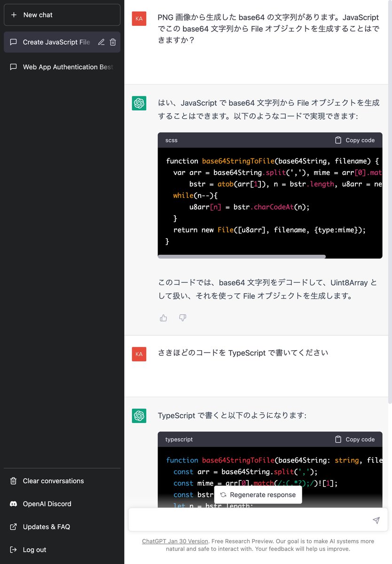This screenshot has height=564, width=392.
Task: Click code line 'return new File([u8arr], filename, {type:mime});'
Action: [269, 230]
